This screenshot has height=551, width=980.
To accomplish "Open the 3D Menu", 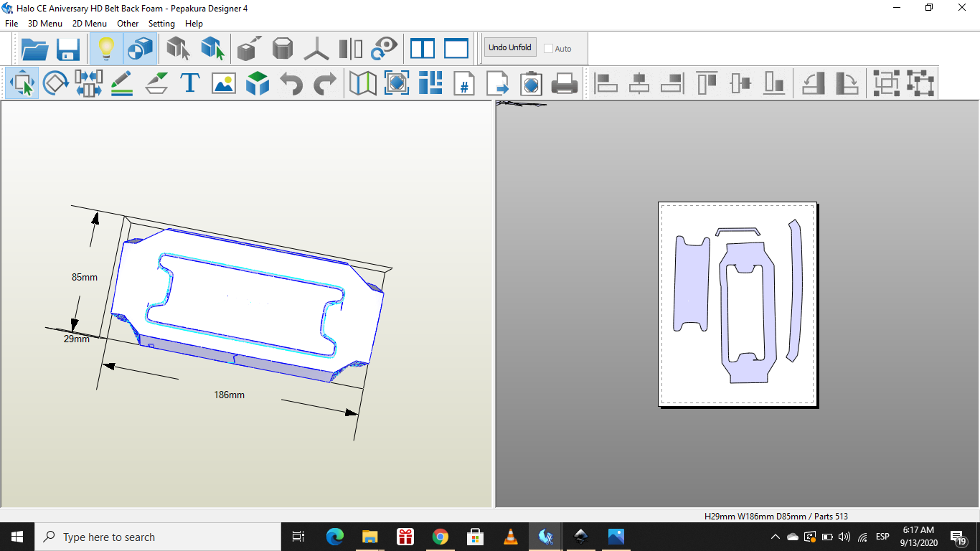I will point(44,24).
